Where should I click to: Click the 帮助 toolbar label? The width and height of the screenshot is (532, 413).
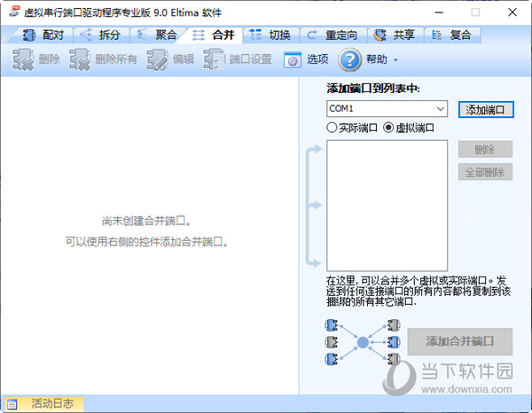tap(377, 59)
